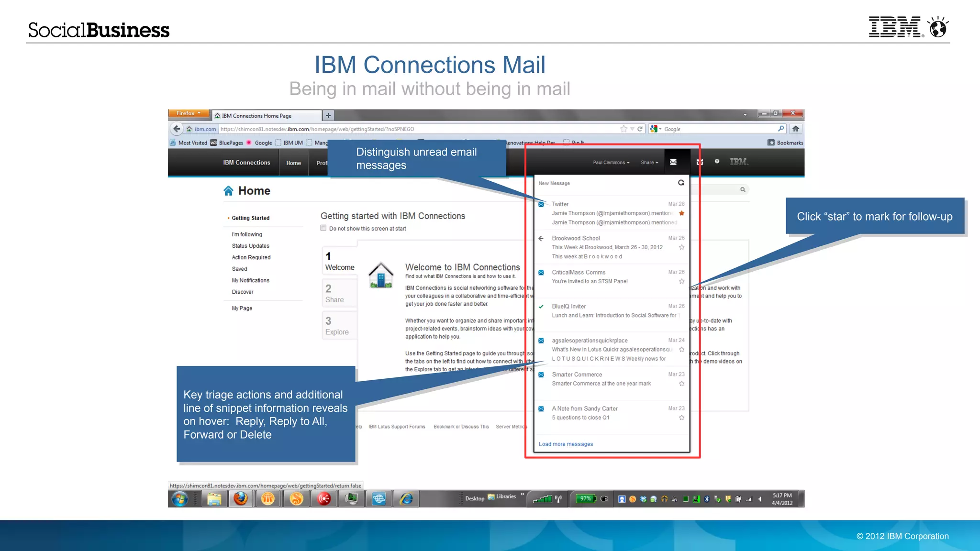980x551 pixels.
Task: Click Load more messages link
Action: [x=566, y=444]
